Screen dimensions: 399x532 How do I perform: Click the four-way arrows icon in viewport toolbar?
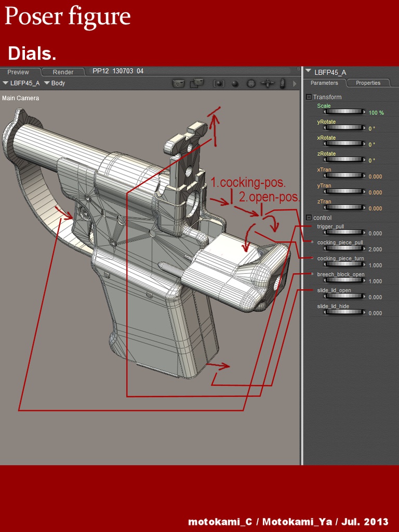point(267,83)
